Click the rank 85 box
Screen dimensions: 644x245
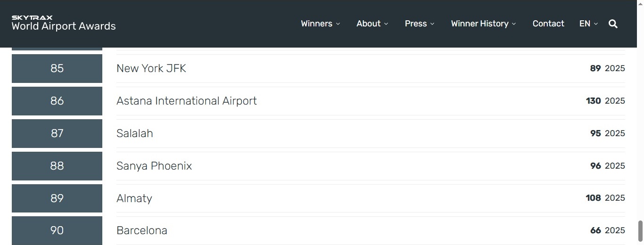57,68
